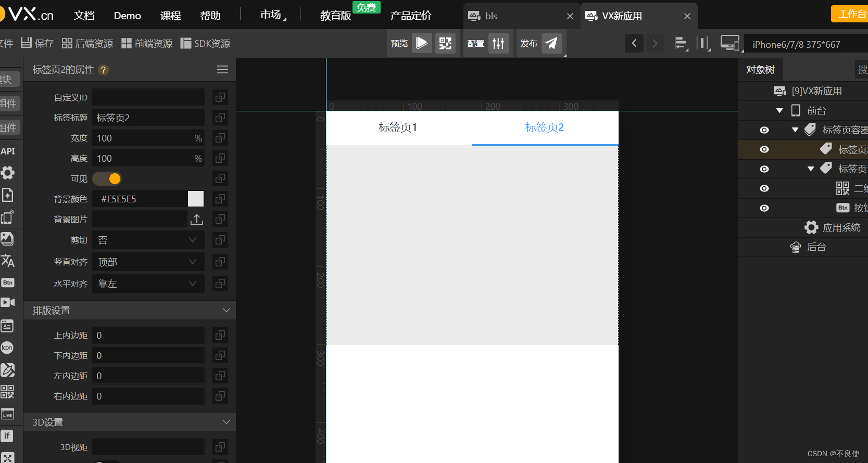
Task: Open the QR code preview icon
Action: pyautogui.click(x=445, y=43)
